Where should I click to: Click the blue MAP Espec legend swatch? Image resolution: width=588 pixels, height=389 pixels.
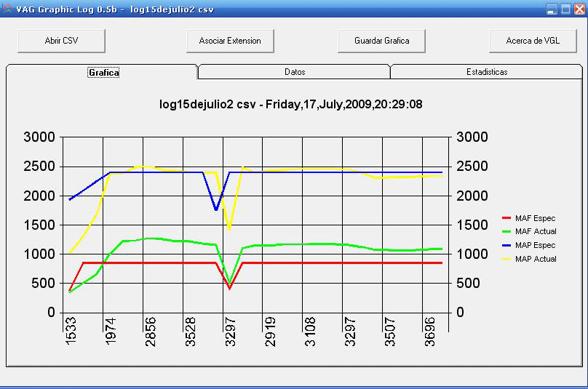[x=506, y=245]
